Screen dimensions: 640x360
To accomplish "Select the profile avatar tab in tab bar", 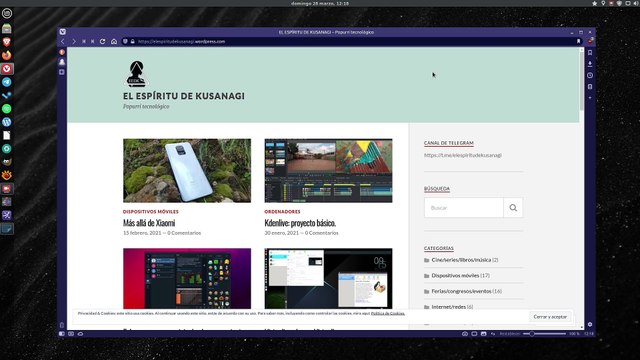I will point(62,62).
